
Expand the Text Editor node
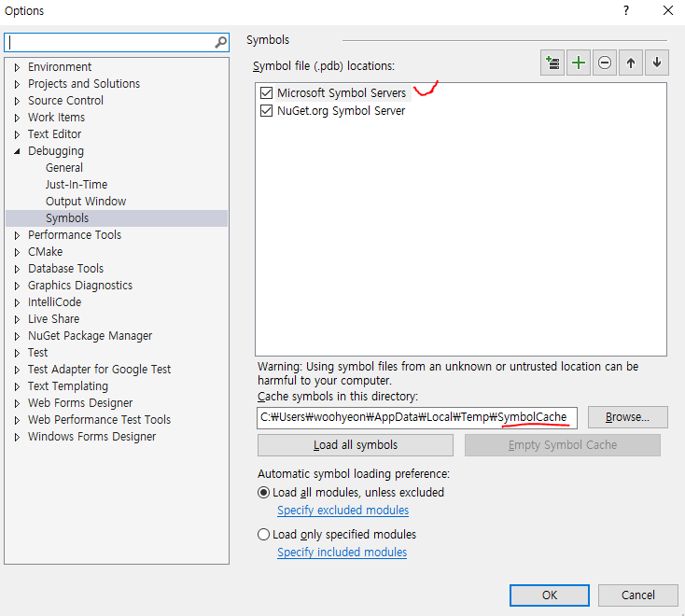pyautogui.click(x=17, y=134)
